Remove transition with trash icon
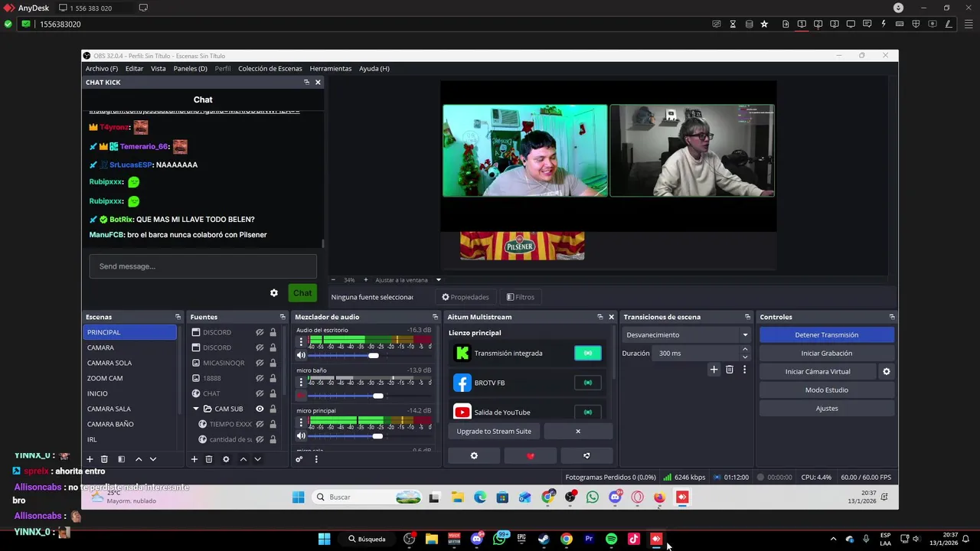The image size is (980, 551). coord(730,370)
